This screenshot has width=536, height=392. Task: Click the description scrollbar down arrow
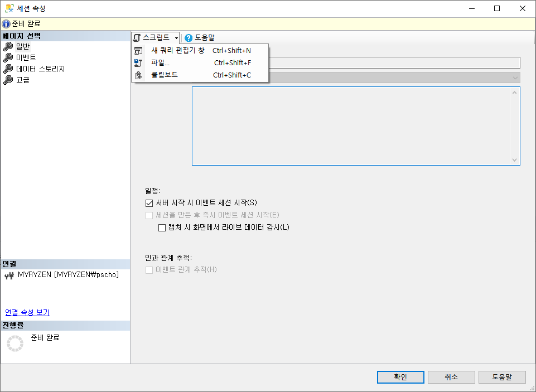click(x=514, y=160)
